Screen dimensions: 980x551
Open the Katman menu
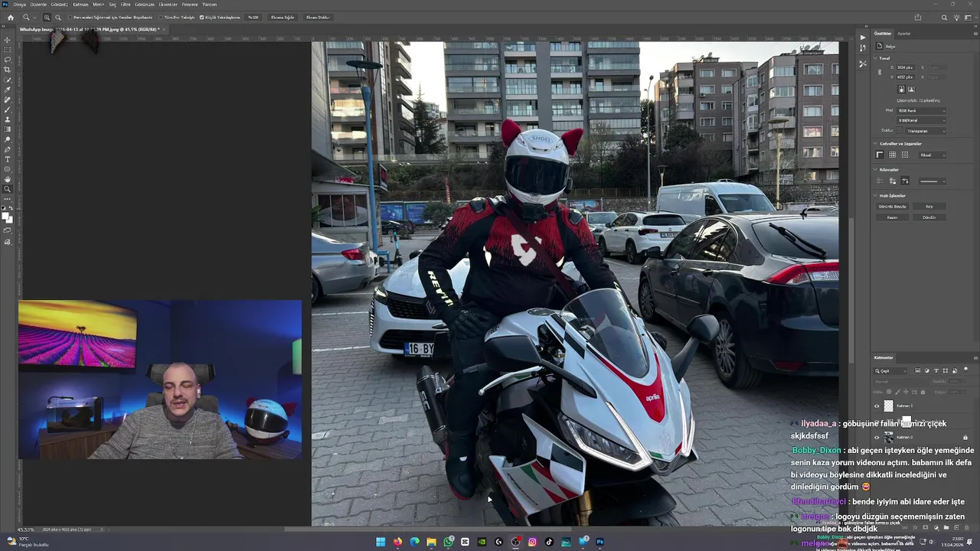(80, 5)
